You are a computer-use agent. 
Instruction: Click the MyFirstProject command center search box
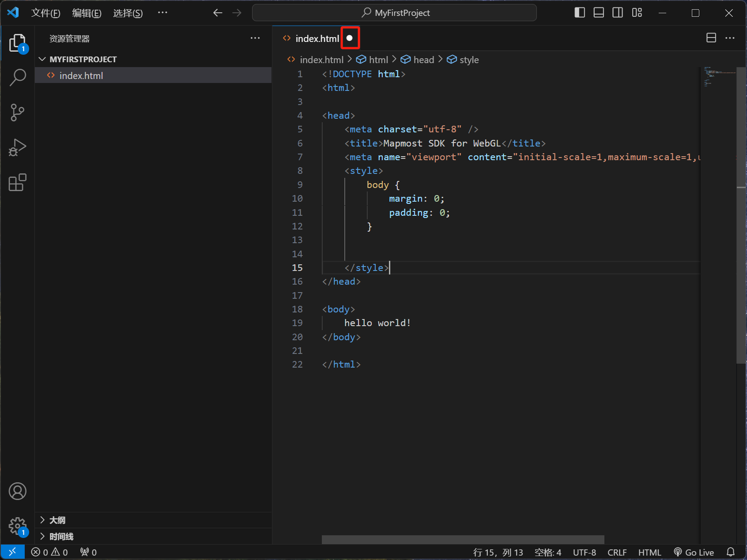tap(394, 13)
